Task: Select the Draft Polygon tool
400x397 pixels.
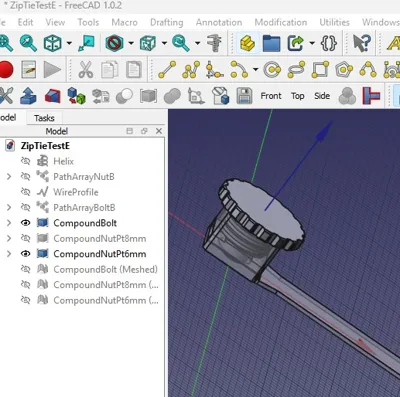Action: point(344,70)
